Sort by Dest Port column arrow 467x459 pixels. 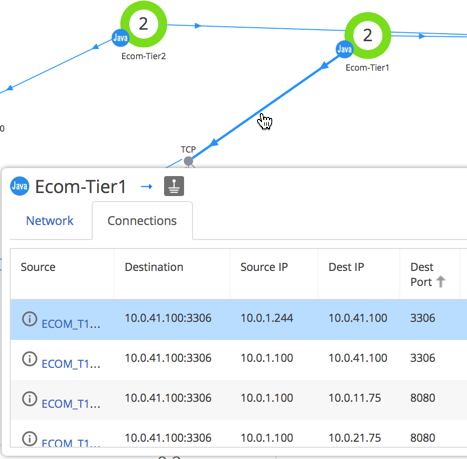click(x=441, y=282)
